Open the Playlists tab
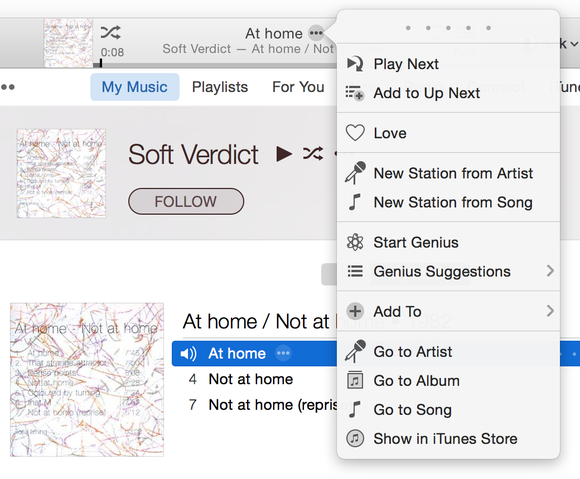 coord(220,87)
